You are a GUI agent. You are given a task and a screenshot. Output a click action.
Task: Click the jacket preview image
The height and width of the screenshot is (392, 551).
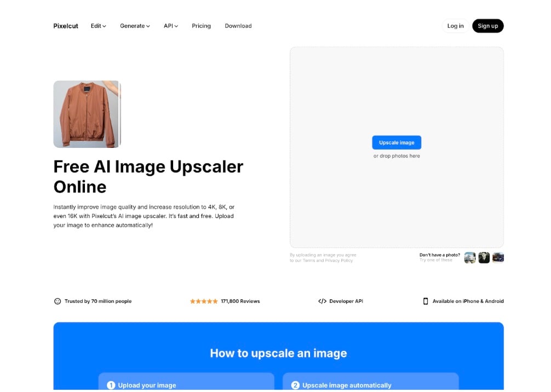[x=87, y=114]
